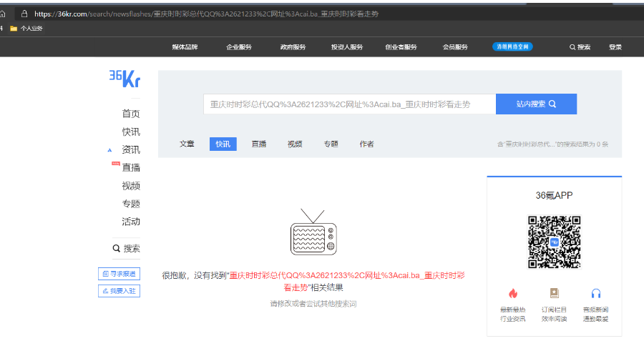644x341 pixels.
Task: Click the 寻求报道 sidebar button
Action: click(x=119, y=274)
